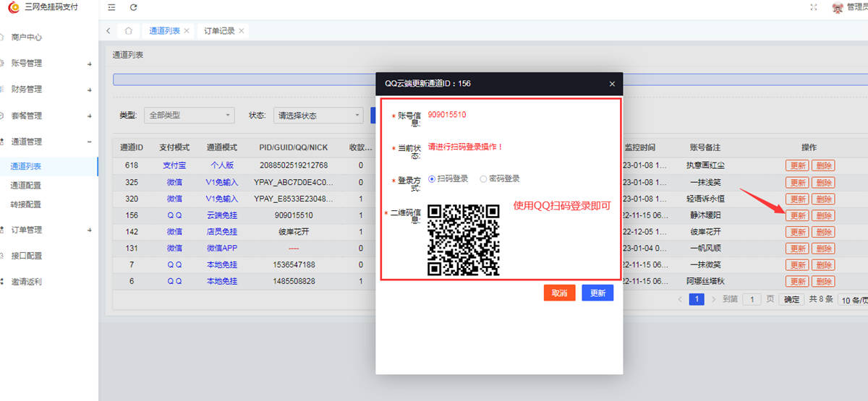The image size is (868, 401).
Task: Close the QQ云端更新通道 dialog
Action: point(612,84)
